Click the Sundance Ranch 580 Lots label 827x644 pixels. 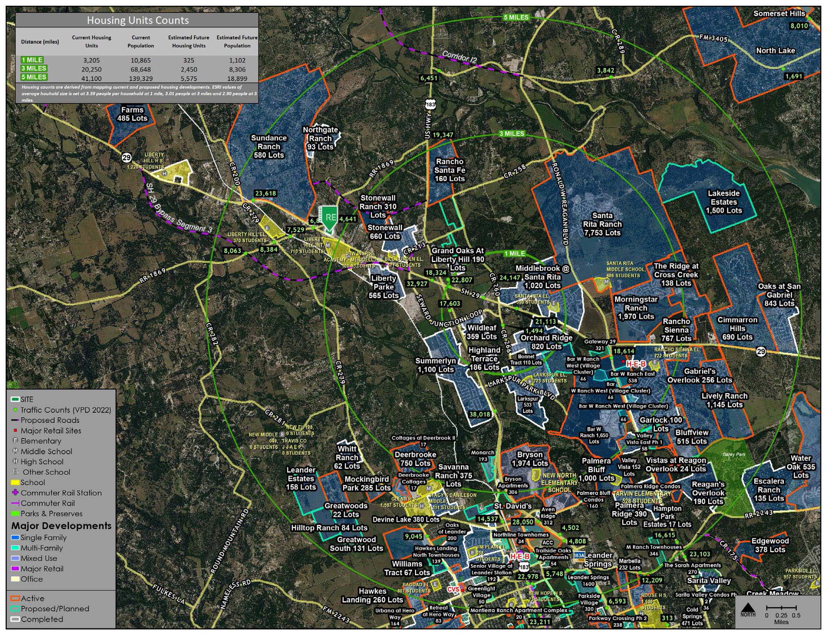click(x=269, y=147)
